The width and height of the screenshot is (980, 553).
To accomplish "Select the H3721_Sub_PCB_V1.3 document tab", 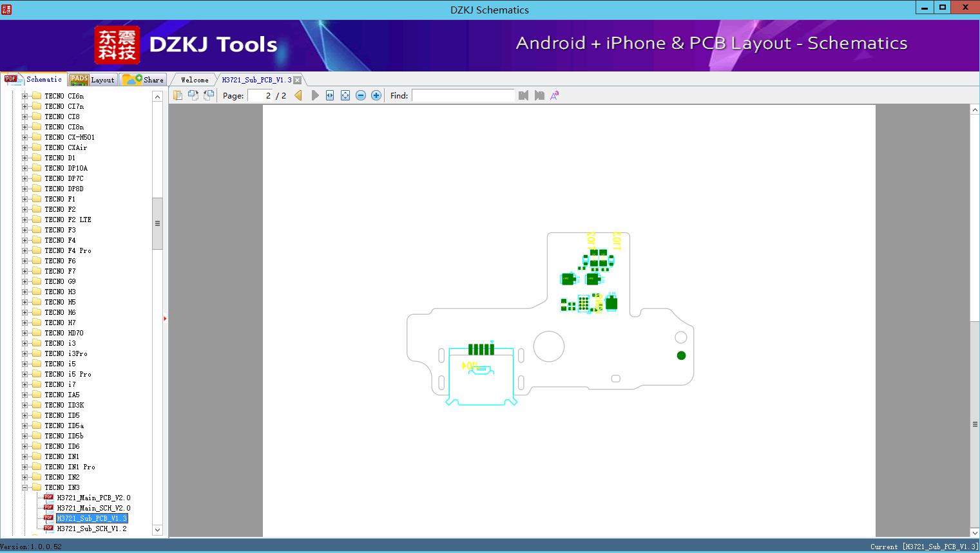I will [256, 80].
